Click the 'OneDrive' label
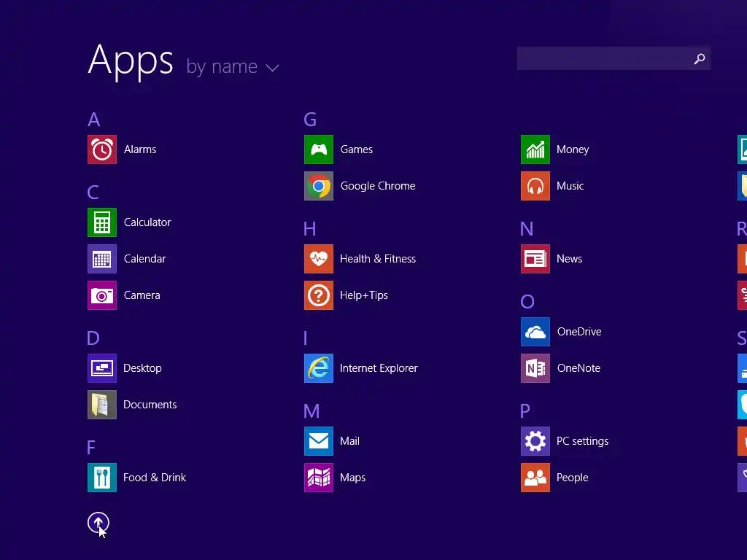 click(579, 332)
